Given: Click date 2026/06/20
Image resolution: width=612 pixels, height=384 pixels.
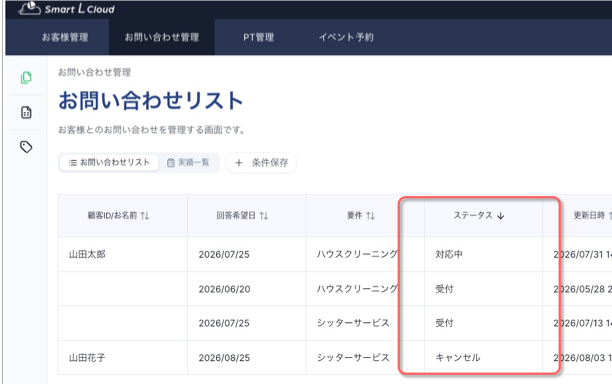Looking at the screenshot, I should 224,289.
